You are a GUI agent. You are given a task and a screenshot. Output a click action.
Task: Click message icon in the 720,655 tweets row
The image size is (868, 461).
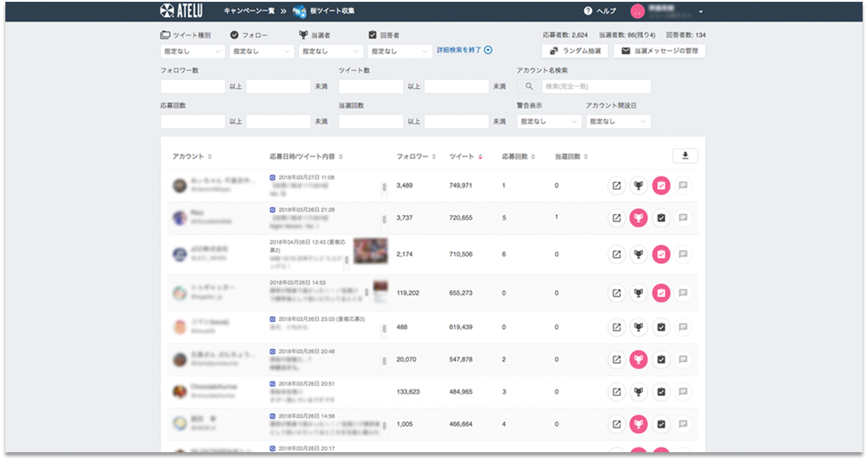coord(683,218)
